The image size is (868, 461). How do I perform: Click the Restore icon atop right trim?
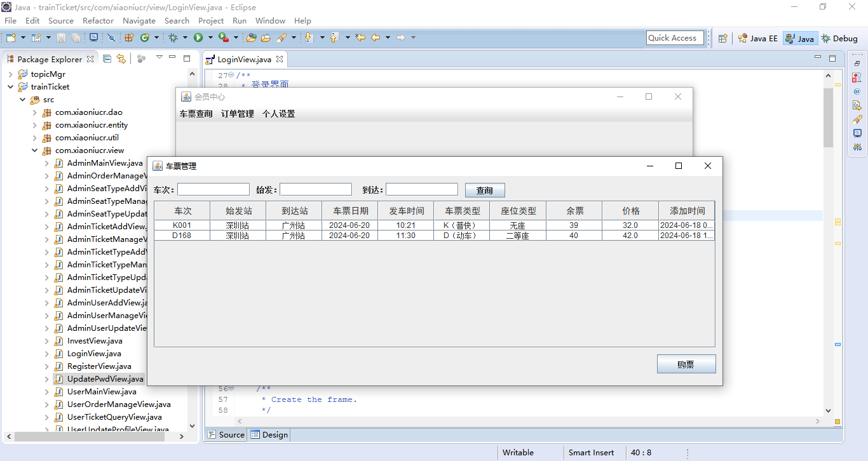[857, 63]
